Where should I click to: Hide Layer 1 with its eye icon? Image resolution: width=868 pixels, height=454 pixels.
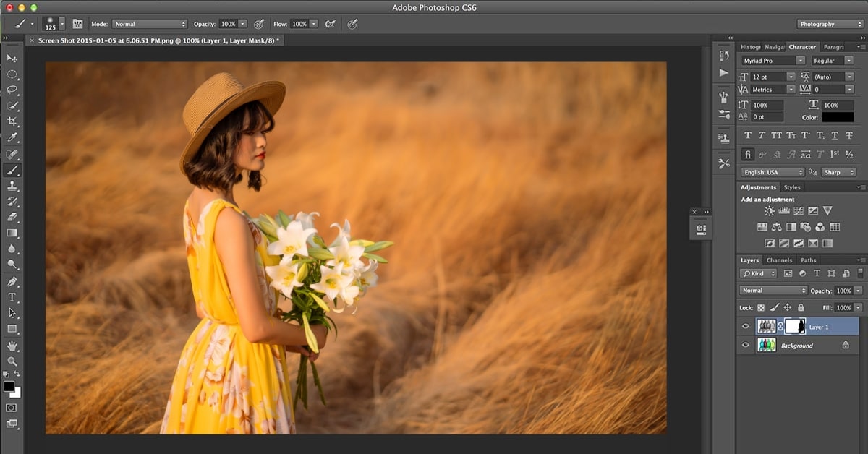pos(746,327)
